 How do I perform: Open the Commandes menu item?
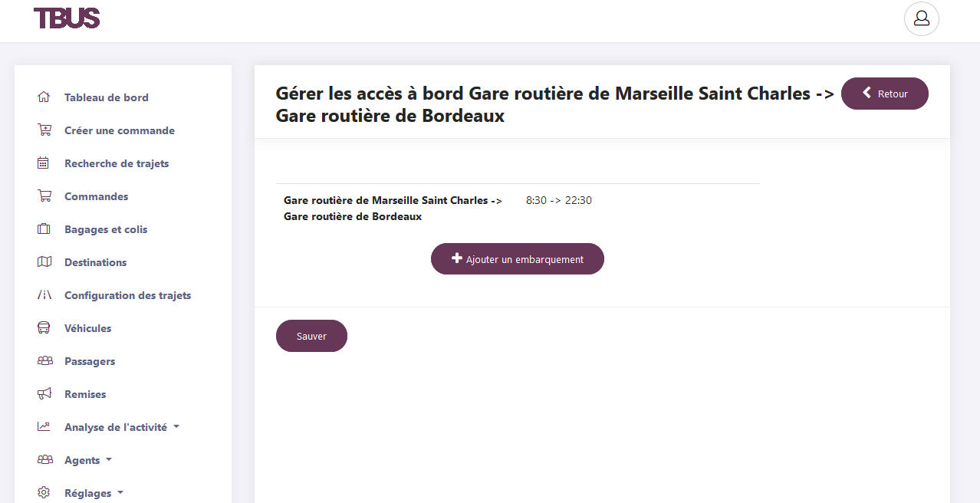[x=96, y=196]
